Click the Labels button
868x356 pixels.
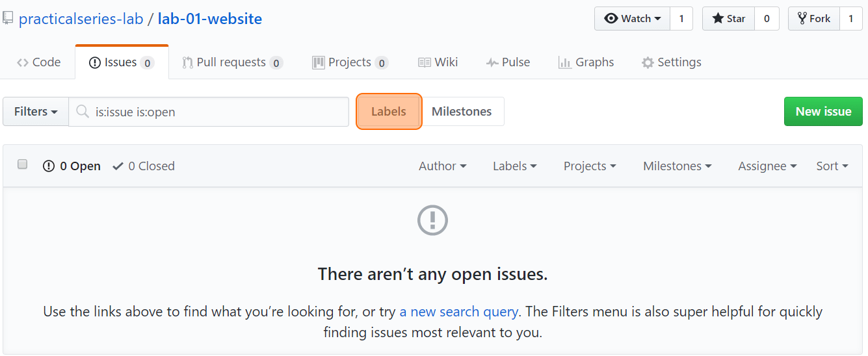389,112
